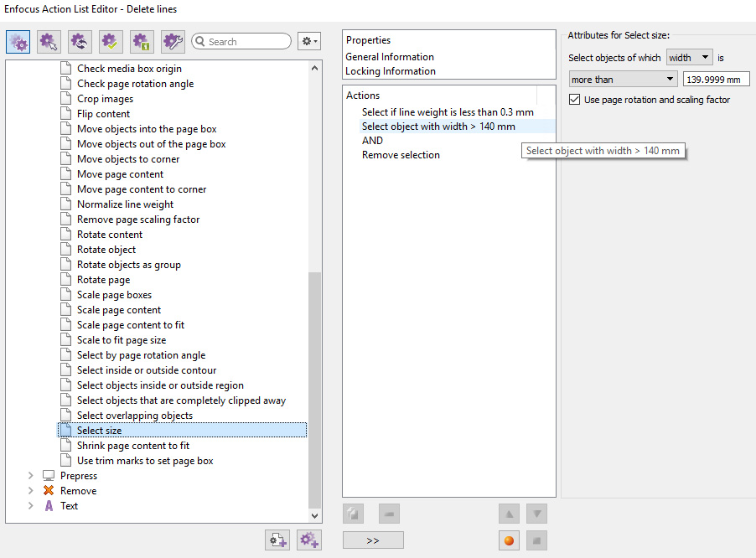This screenshot has width=756, height=558.
Task: Select 'Select by page rotation angle'
Action: 142,355
